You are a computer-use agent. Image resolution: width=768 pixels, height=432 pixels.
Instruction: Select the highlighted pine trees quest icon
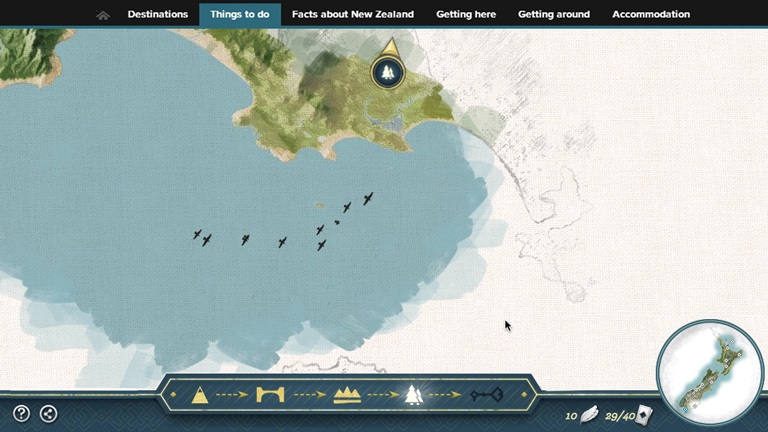[x=414, y=394]
